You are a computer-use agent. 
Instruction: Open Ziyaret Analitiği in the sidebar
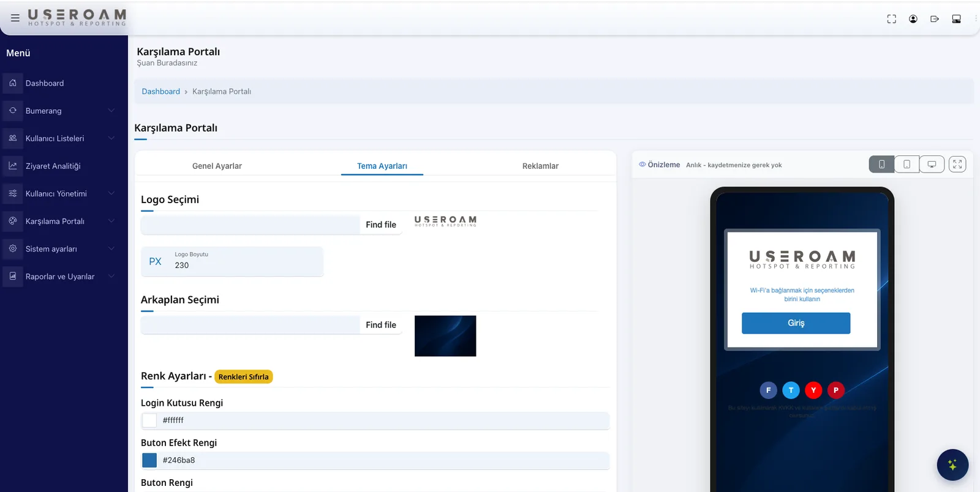click(x=53, y=166)
